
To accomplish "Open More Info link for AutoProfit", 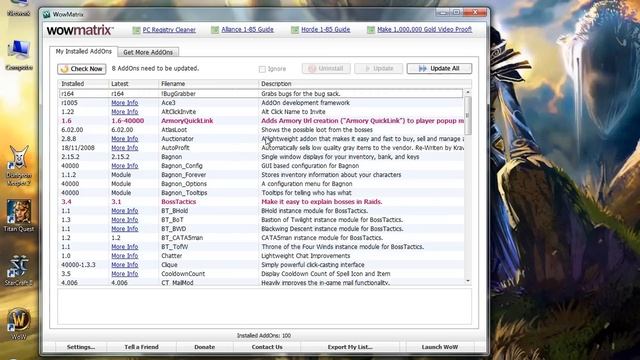I will point(124,148).
